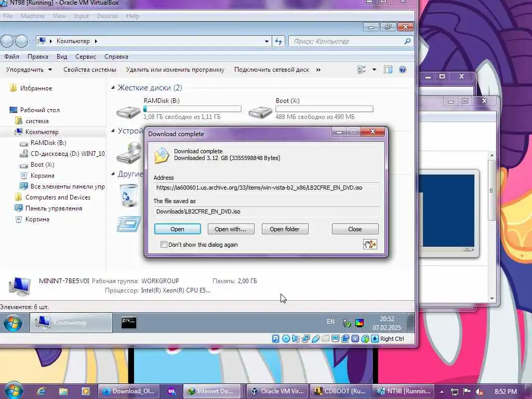Click the Boot (X:) capacity bar

[x=324, y=109]
